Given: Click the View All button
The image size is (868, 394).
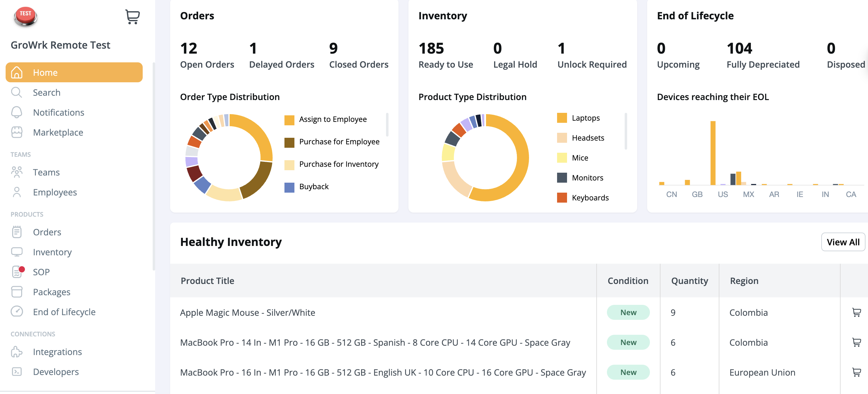Looking at the screenshot, I should [842, 242].
